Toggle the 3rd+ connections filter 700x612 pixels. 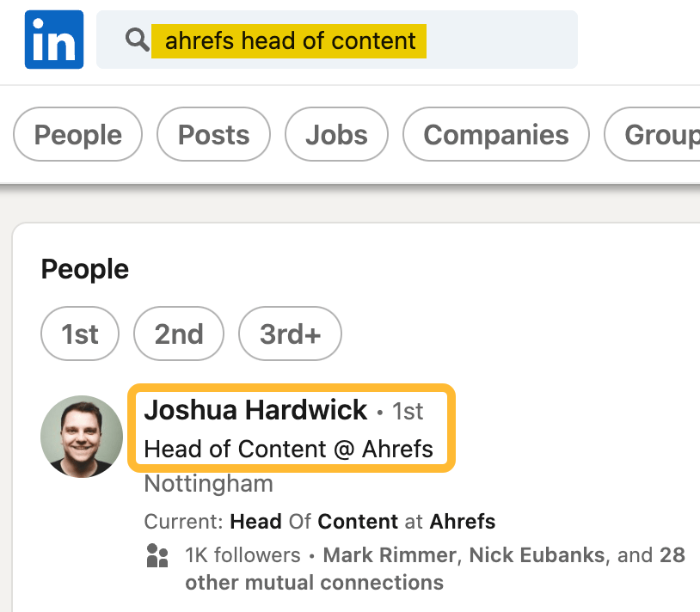click(x=290, y=334)
